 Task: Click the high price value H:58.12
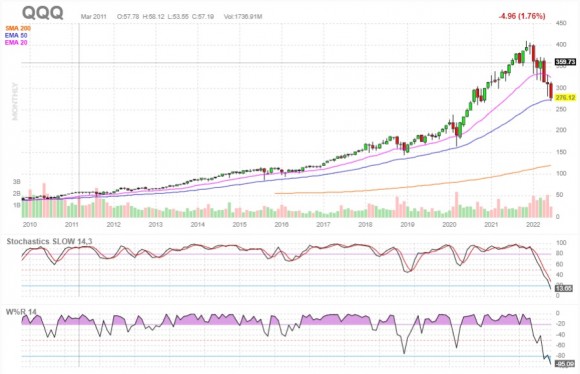coord(154,17)
